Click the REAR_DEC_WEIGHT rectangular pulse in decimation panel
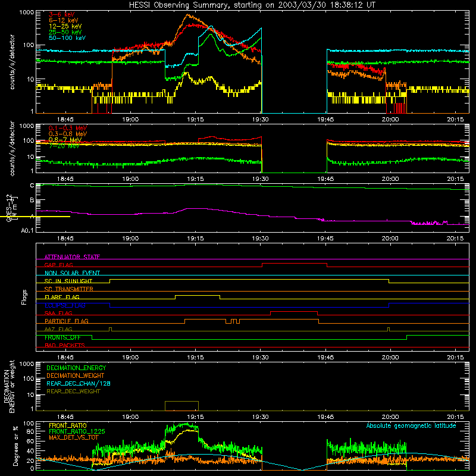The width and height of the screenshot is (476, 476). [x=181, y=406]
